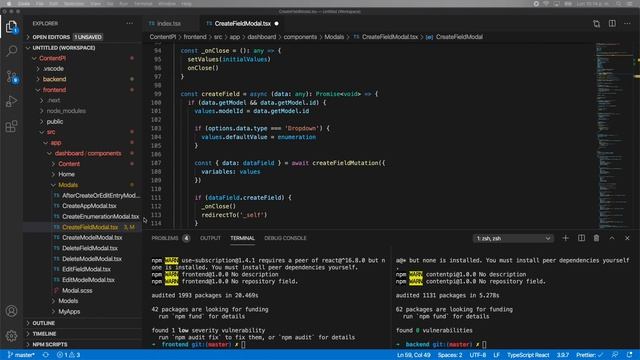The width and height of the screenshot is (640, 360).
Task: Select the CreateFieldModal.tsx editor tab
Action: (x=242, y=24)
